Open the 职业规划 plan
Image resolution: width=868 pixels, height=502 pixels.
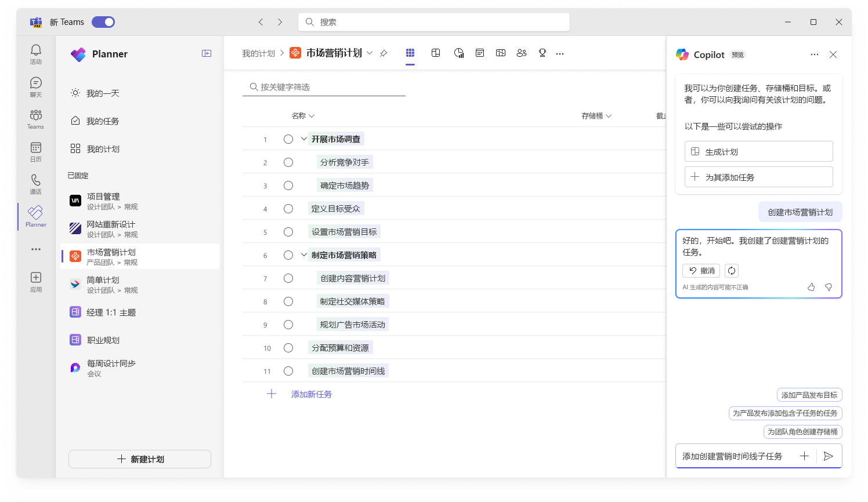click(140, 340)
